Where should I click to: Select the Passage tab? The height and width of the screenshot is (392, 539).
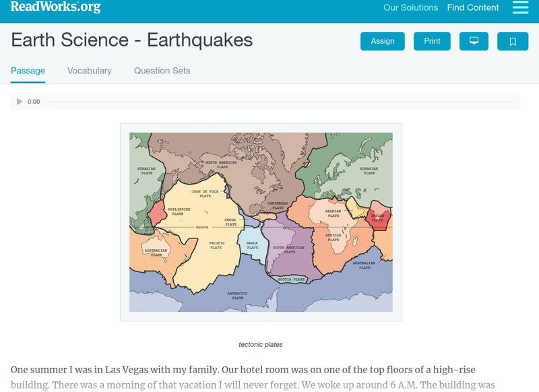tap(28, 71)
